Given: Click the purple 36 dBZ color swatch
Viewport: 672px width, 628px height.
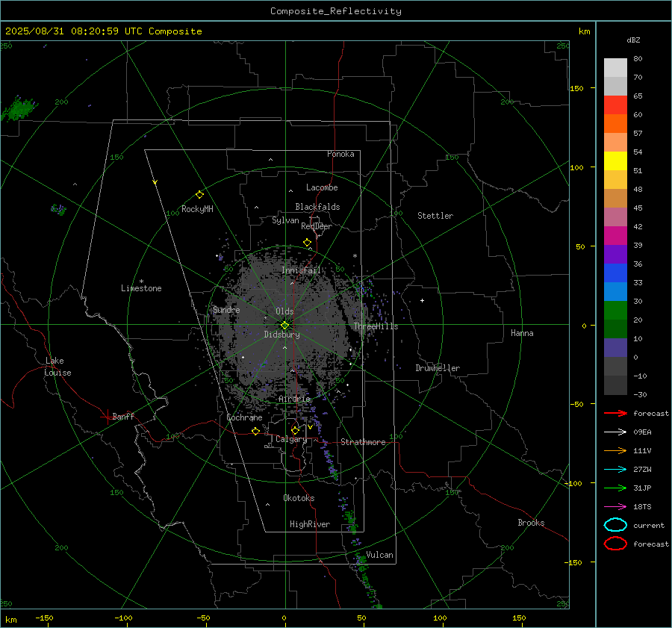Looking at the screenshot, I should (x=615, y=254).
